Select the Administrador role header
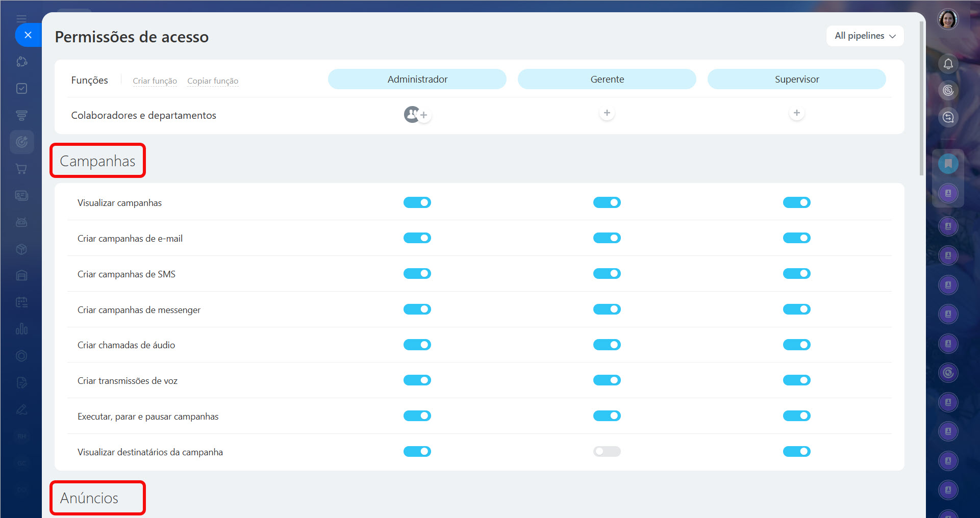This screenshot has height=518, width=980. tap(417, 79)
